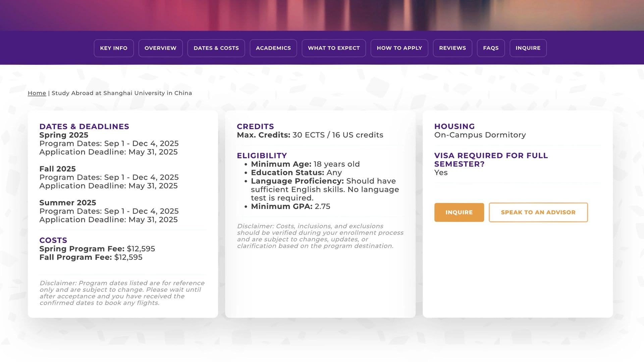Select Spring 2025 Program Dates line
Viewport: 644px width, 362px height.
109,143
